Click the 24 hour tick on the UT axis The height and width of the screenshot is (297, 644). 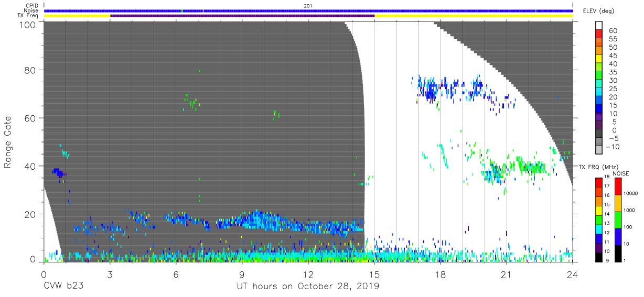click(573, 274)
